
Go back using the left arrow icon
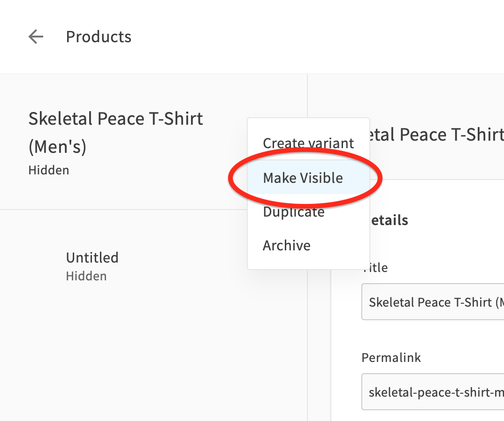36,37
